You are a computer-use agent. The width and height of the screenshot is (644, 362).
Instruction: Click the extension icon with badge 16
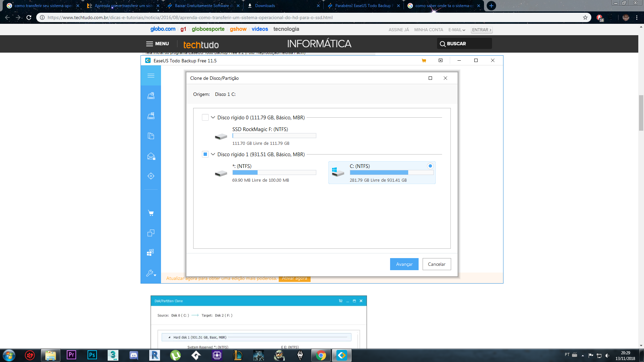[600, 18]
